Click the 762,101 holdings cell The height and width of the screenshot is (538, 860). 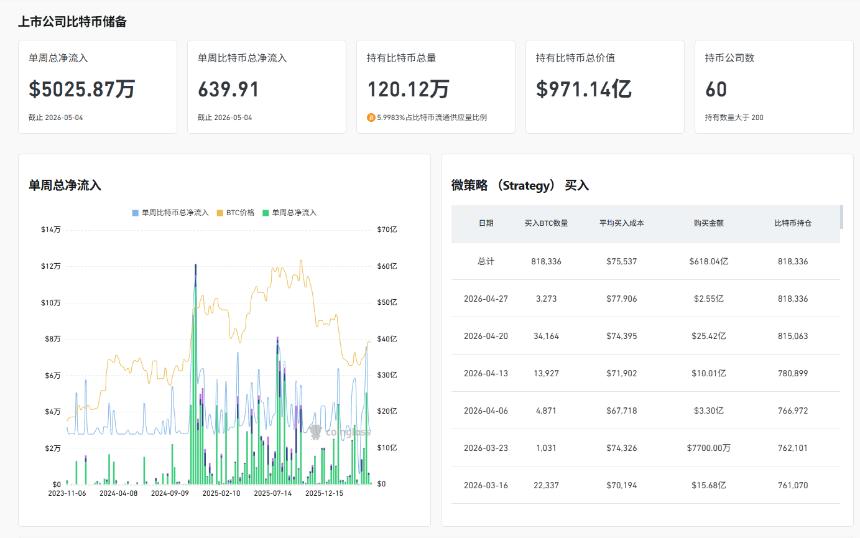tap(793, 448)
